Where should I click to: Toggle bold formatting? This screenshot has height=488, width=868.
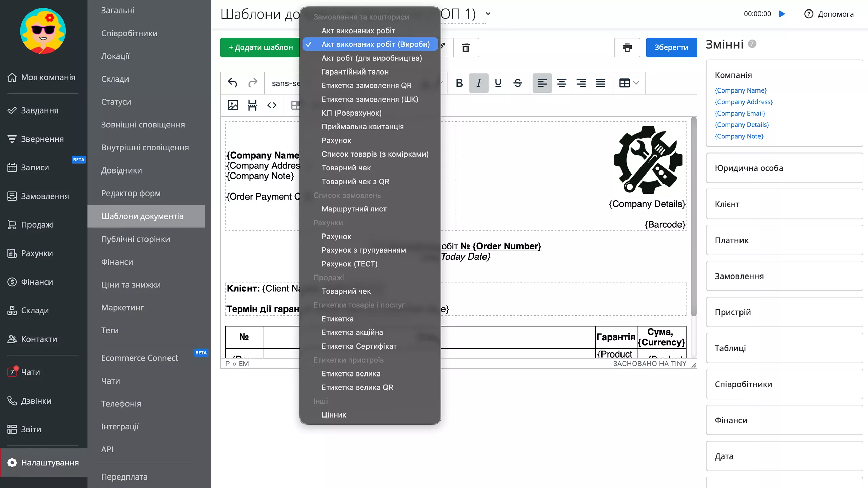click(x=459, y=83)
